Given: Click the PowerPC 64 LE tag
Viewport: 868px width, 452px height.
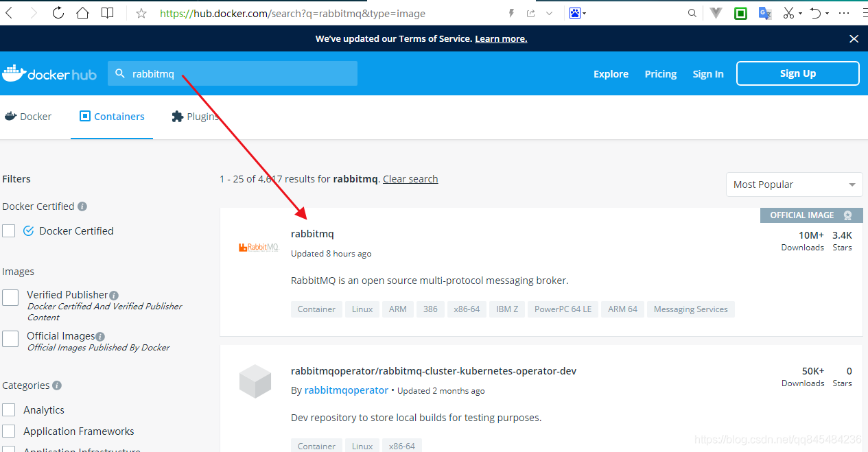Looking at the screenshot, I should (563, 309).
